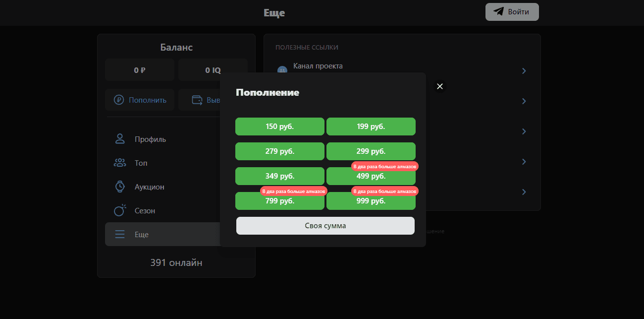Screen dimensions: 644x319
Task: Click the bottom chevron in useful links list
Action: pos(524,192)
